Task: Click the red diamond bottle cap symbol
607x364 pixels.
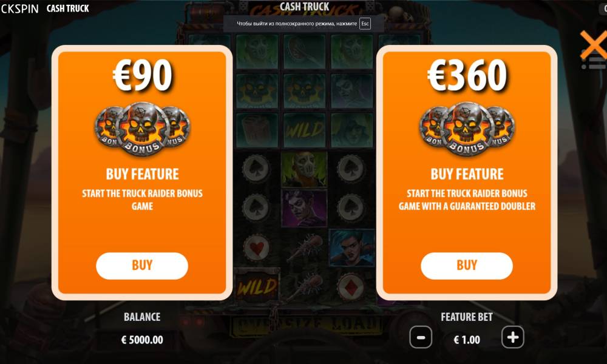Action: tap(351, 287)
